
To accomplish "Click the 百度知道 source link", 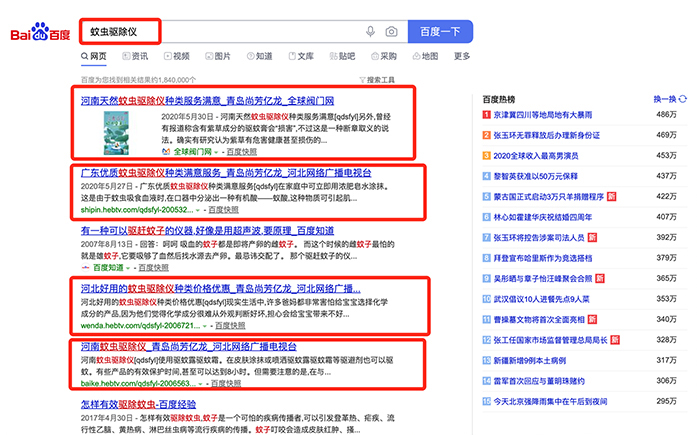I will [108, 267].
